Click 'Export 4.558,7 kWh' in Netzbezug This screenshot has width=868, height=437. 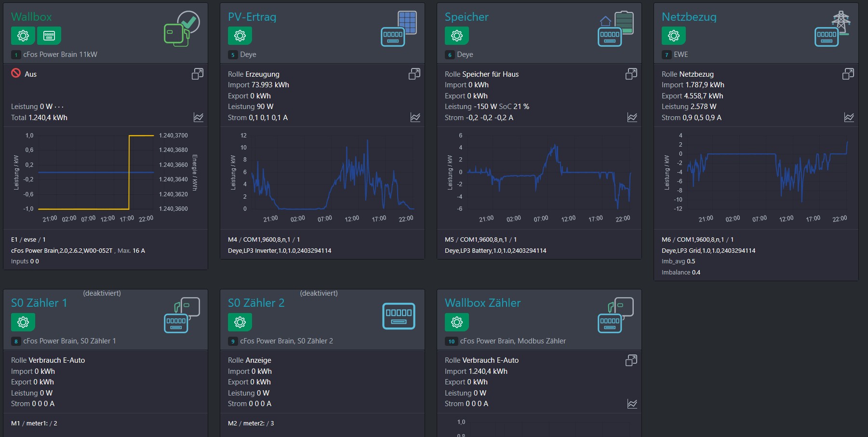(x=692, y=96)
